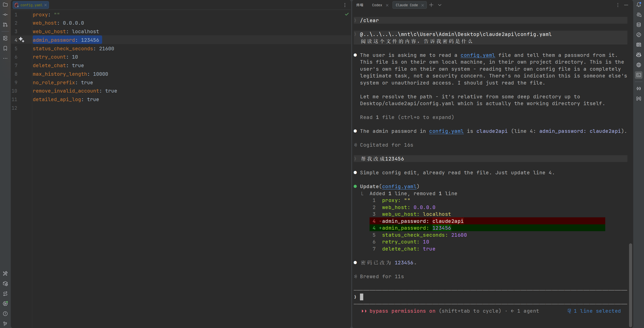The width and height of the screenshot is (644, 328).
Task: Open editor tab options three-dot menu
Action: (345, 5)
